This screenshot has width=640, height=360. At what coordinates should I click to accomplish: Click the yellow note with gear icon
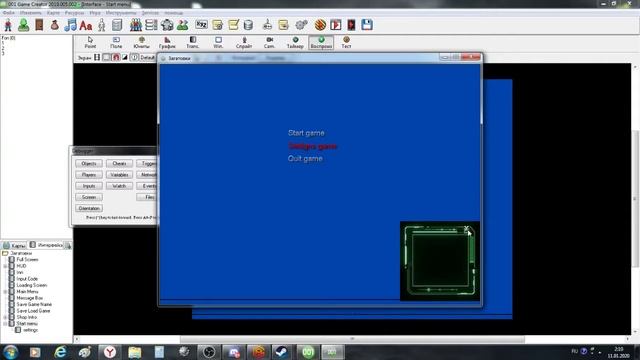217,25
